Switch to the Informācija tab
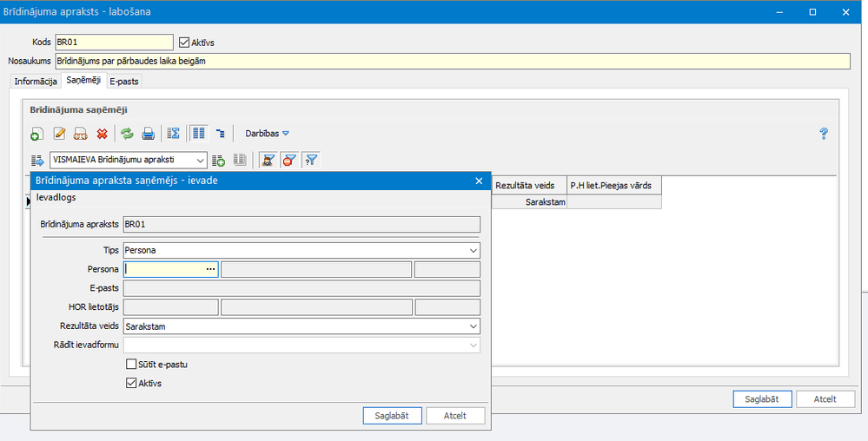Image resolution: width=868 pixels, height=441 pixels. coord(36,82)
